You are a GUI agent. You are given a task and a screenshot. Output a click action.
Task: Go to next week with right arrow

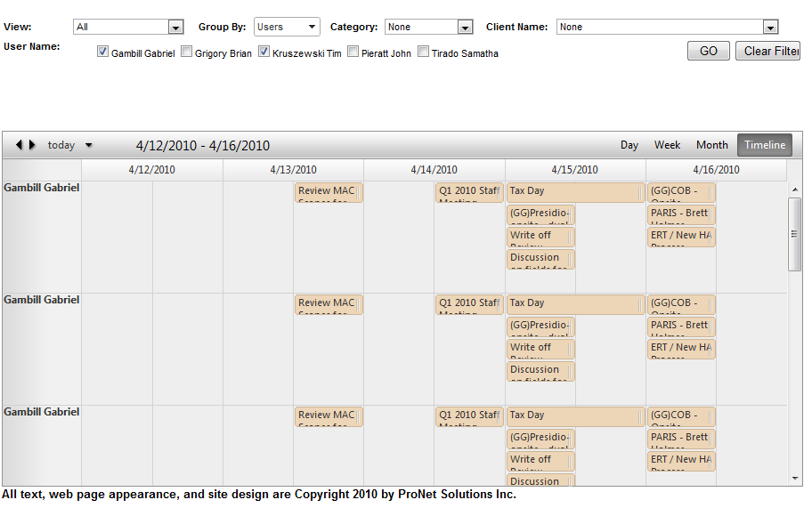click(x=33, y=145)
